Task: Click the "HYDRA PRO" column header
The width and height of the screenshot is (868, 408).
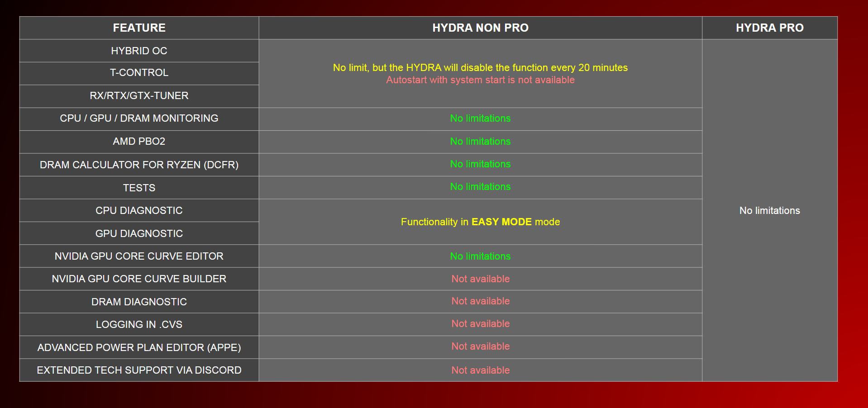Action: pos(770,28)
